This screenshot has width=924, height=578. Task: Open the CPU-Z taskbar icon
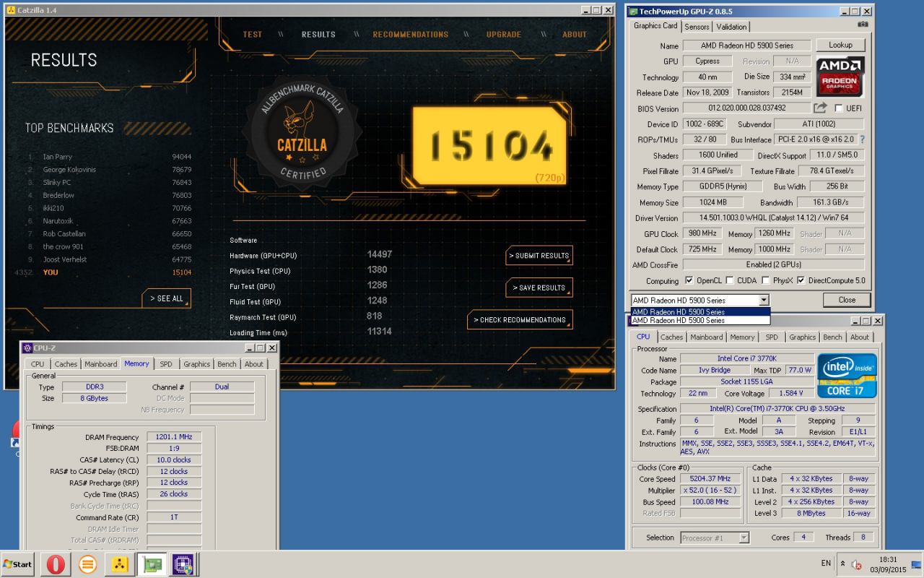pos(183,564)
